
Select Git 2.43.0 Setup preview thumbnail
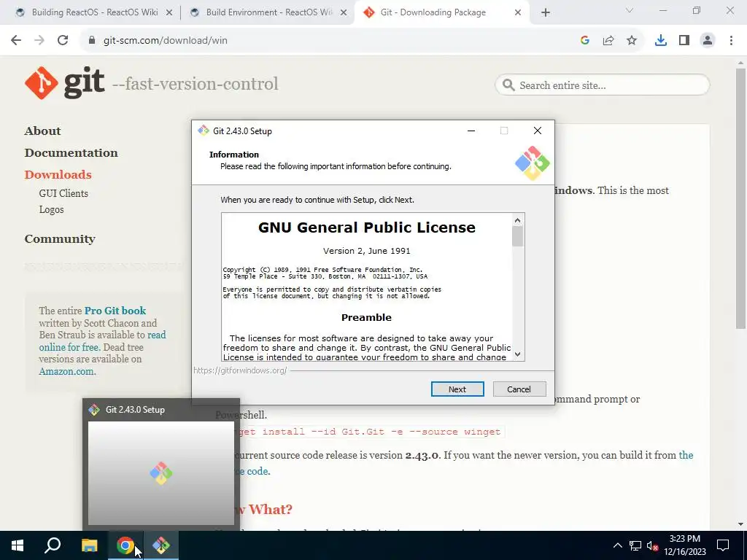pyautogui.click(x=161, y=472)
